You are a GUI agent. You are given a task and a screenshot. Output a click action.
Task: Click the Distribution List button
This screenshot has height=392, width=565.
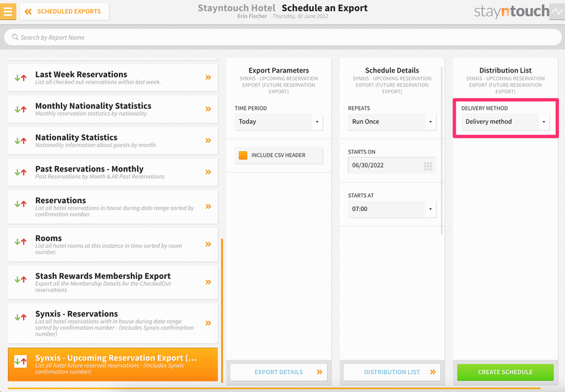tap(392, 372)
